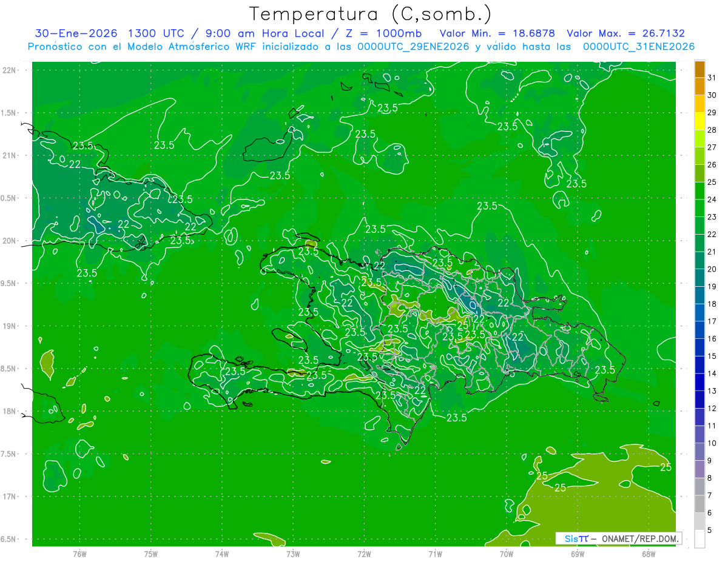Click the '6.5N' latitude label
This screenshot has height=562, width=728.
9,539
